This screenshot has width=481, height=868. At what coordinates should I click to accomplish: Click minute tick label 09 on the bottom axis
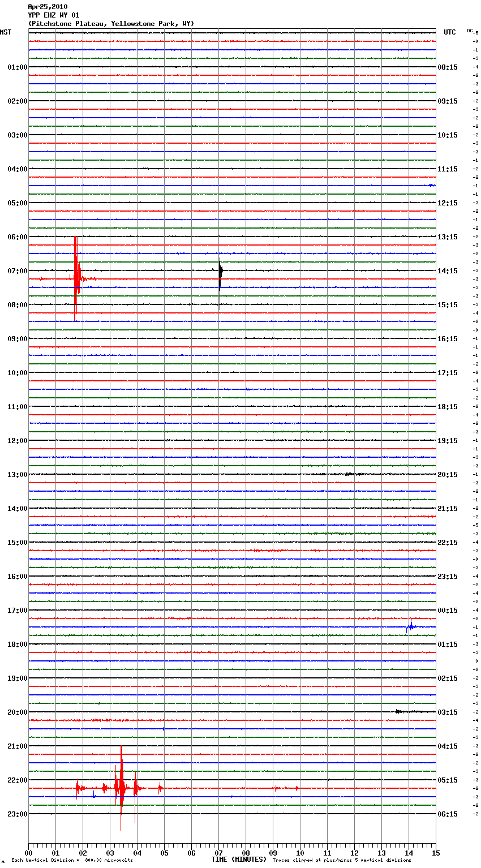(273, 853)
